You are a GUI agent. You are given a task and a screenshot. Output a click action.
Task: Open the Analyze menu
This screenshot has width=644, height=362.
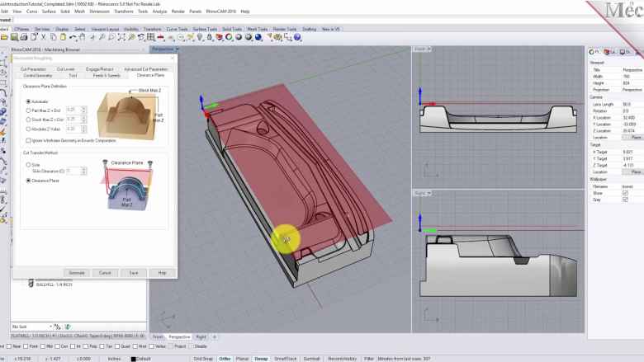tap(159, 12)
